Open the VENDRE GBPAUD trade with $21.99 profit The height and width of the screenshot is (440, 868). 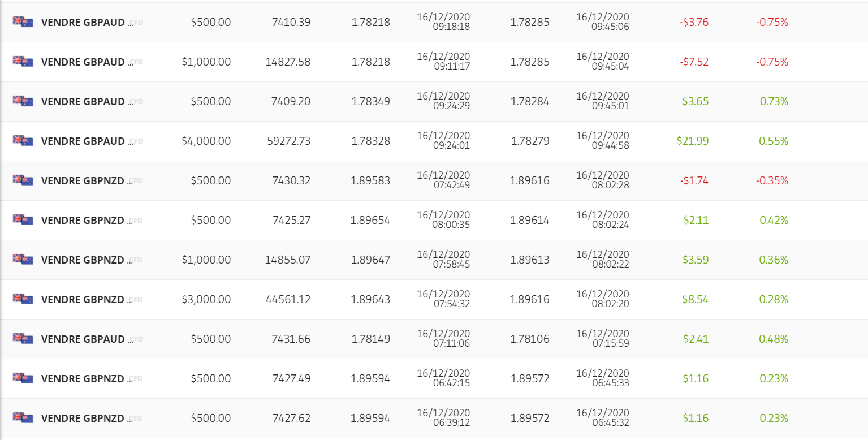[x=83, y=141]
